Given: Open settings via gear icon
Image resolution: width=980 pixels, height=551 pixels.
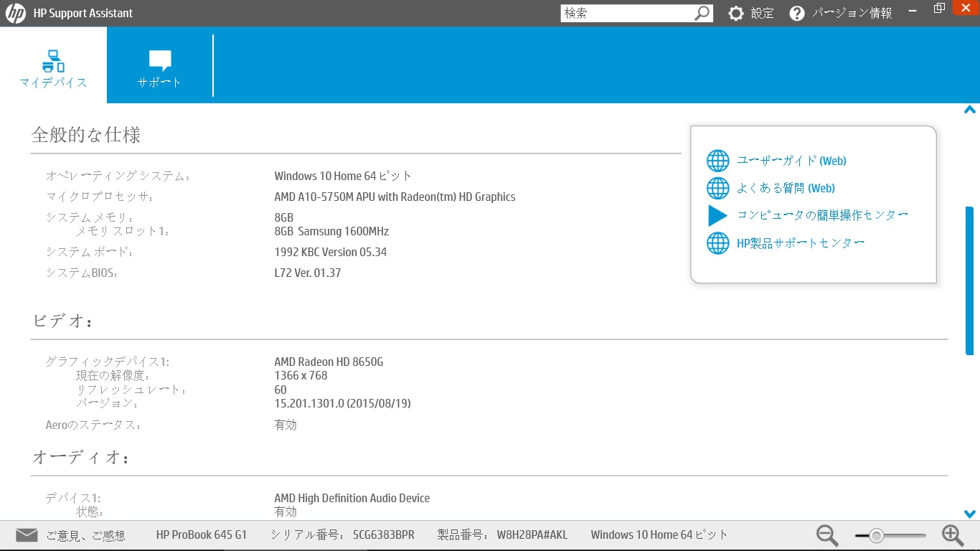Looking at the screenshot, I should click(x=736, y=13).
